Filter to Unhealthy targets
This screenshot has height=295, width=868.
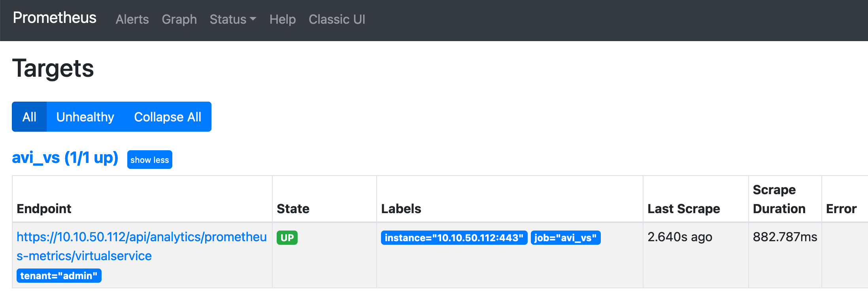click(85, 117)
